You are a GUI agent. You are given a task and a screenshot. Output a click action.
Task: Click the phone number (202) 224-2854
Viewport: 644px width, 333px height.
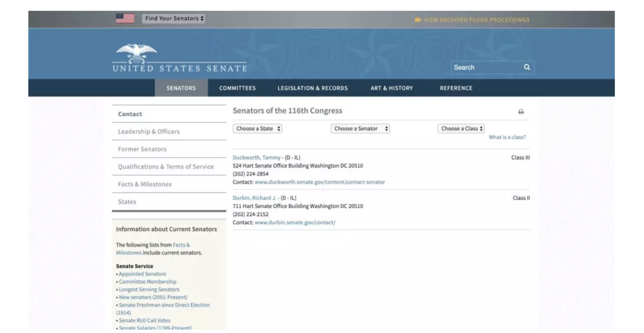click(251, 174)
